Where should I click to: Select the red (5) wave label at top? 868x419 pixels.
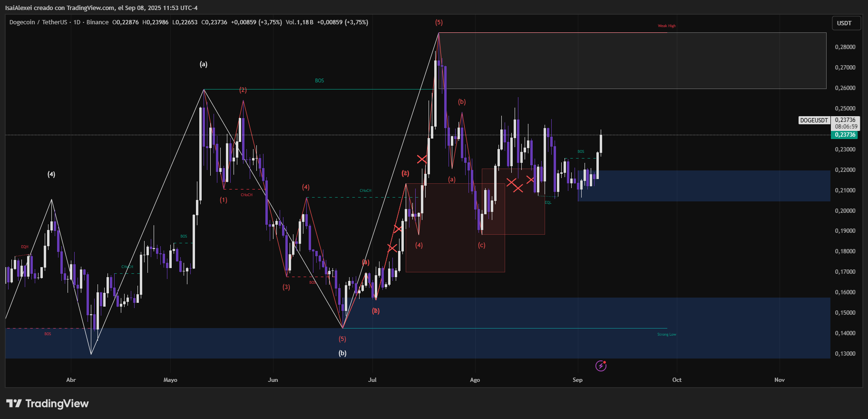pos(439,22)
